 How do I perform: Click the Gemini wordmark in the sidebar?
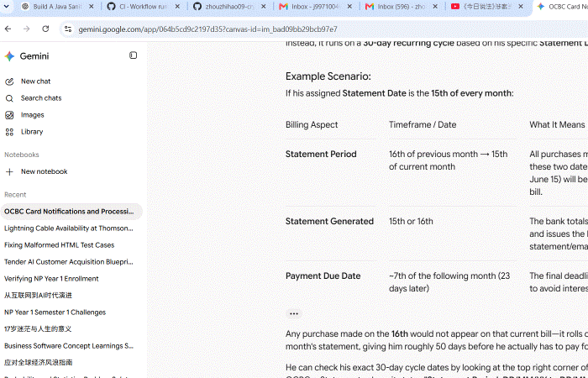click(34, 56)
